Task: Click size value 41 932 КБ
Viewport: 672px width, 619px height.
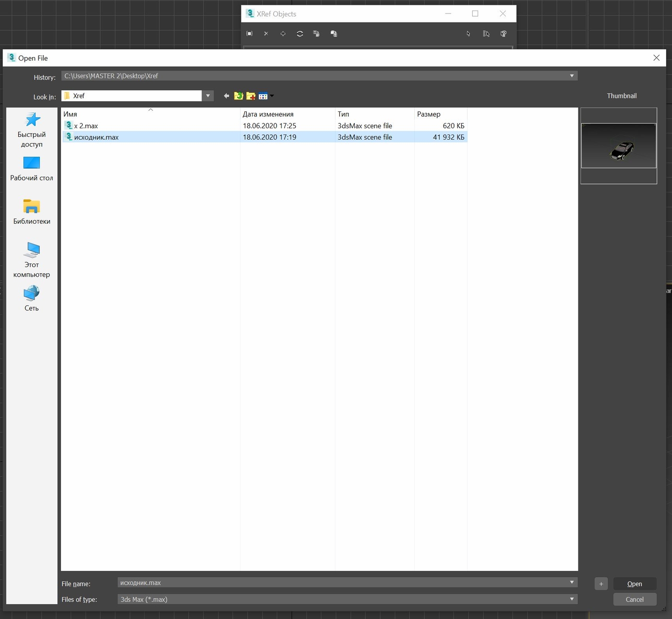Action: click(449, 137)
